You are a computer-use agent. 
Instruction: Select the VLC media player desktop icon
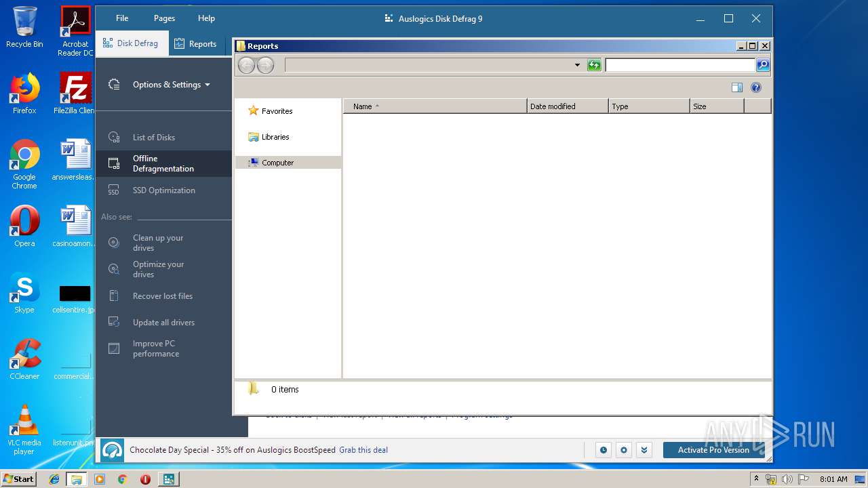click(x=24, y=430)
